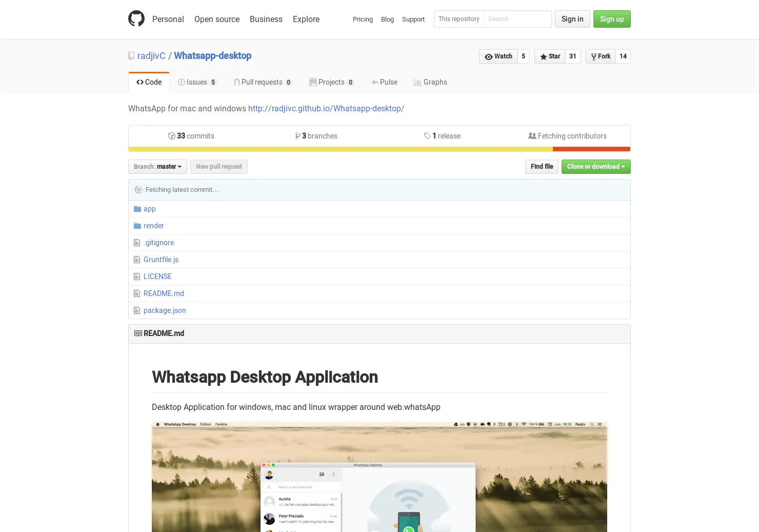This screenshot has width=759, height=532.
Task: Click the branch icon beside 3 branches
Action: pos(297,136)
